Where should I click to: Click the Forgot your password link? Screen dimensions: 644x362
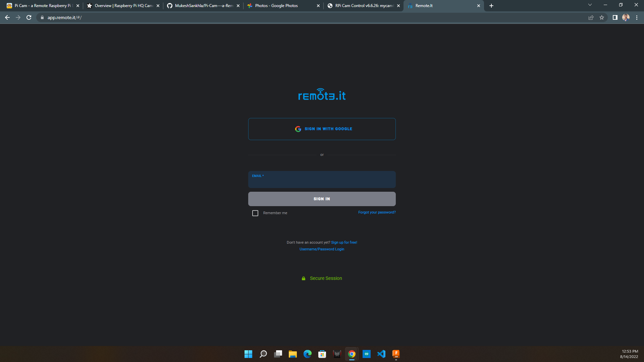pos(377,213)
